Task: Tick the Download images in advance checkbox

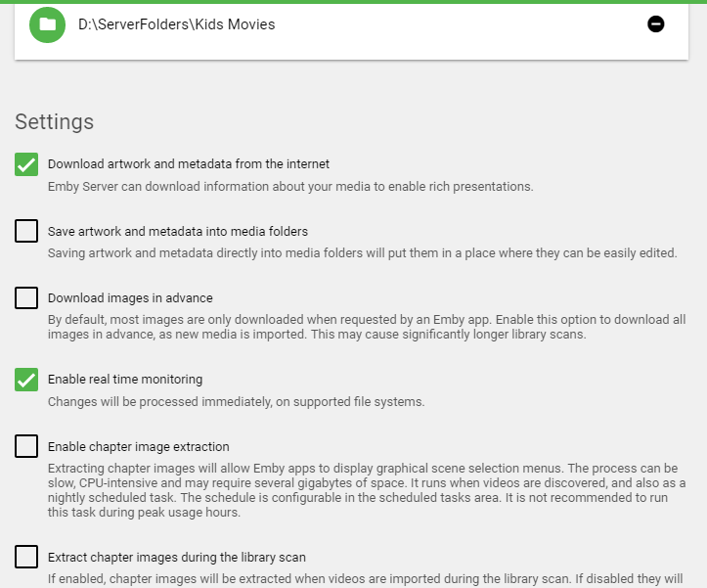Action: pyautogui.click(x=26, y=298)
